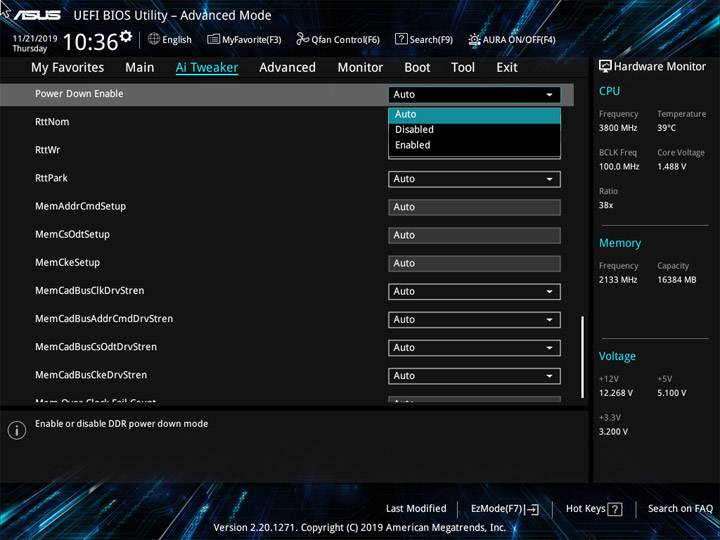
Task: Open Search(F9)
Action: coord(424,39)
